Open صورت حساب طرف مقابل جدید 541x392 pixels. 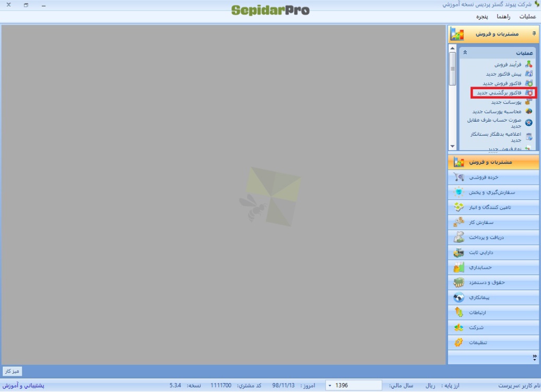point(494,123)
